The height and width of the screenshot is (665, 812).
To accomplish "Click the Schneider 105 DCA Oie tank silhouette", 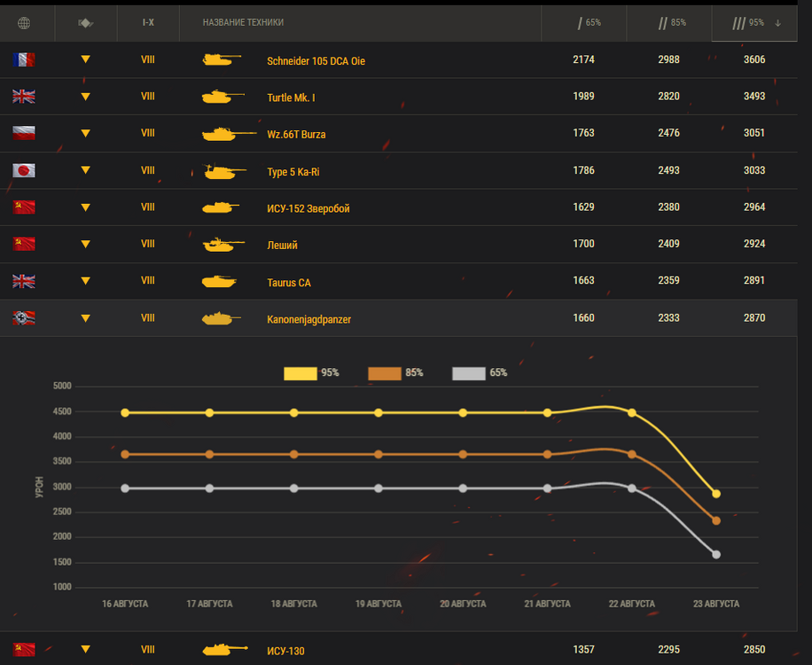I will (x=221, y=59).
